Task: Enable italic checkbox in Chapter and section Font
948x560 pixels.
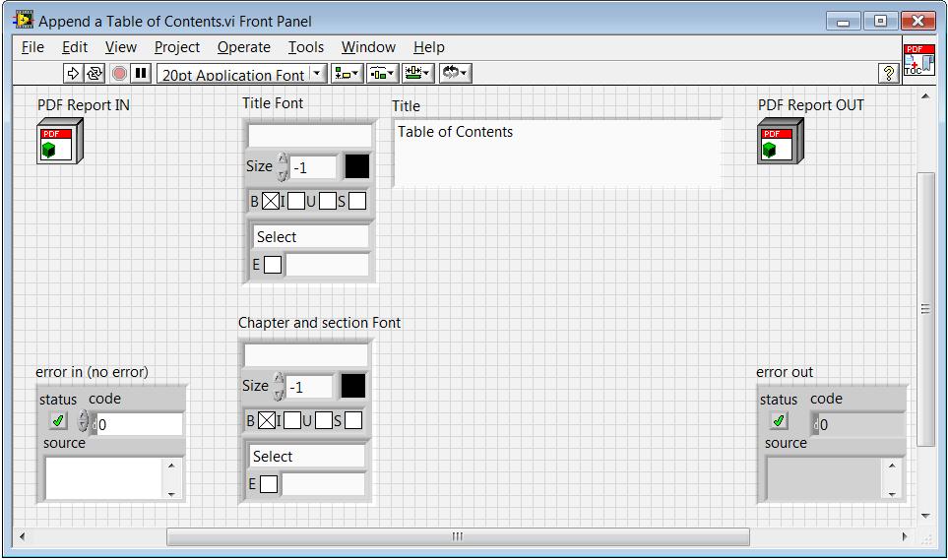Action: point(293,421)
